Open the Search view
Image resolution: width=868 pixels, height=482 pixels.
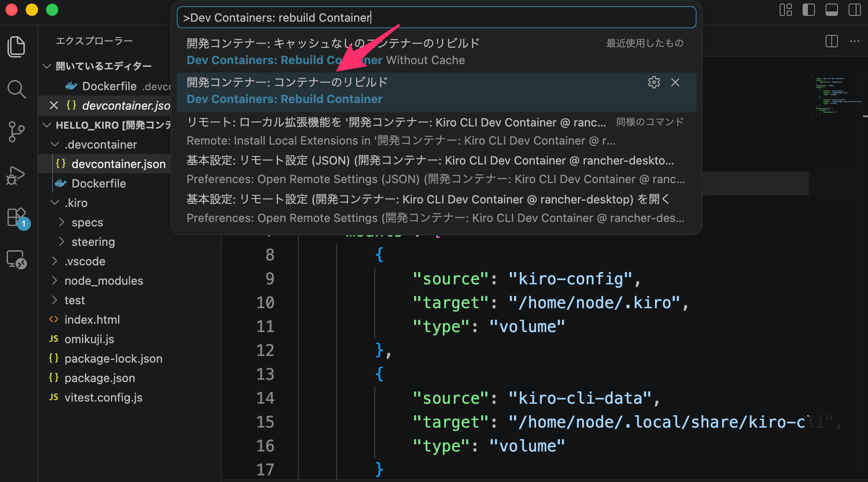pos(16,89)
